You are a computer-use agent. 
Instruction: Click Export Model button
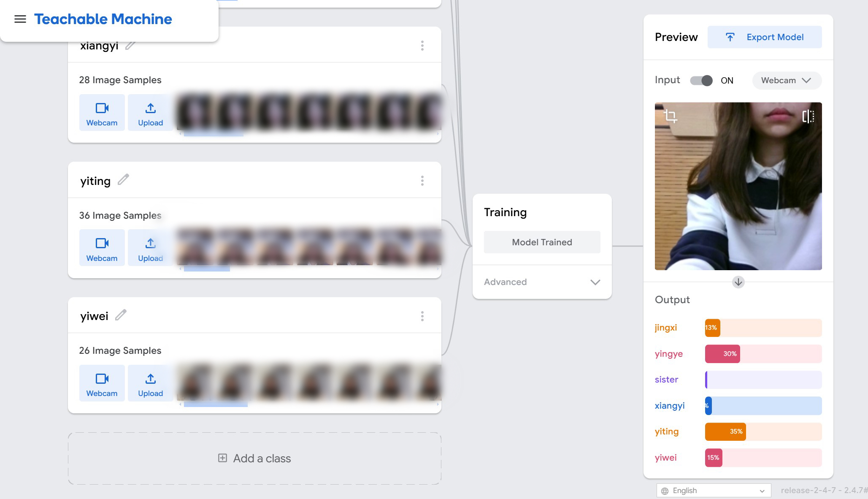(x=764, y=37)
